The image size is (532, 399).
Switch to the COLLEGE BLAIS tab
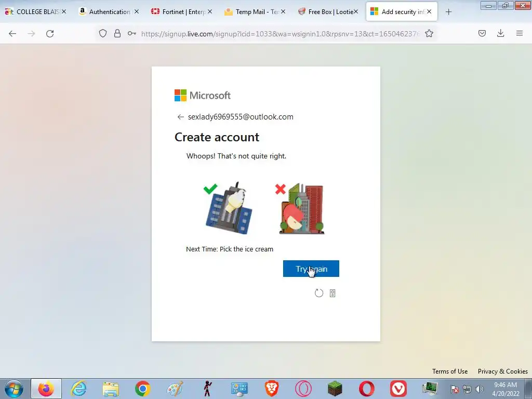(35, 12)
